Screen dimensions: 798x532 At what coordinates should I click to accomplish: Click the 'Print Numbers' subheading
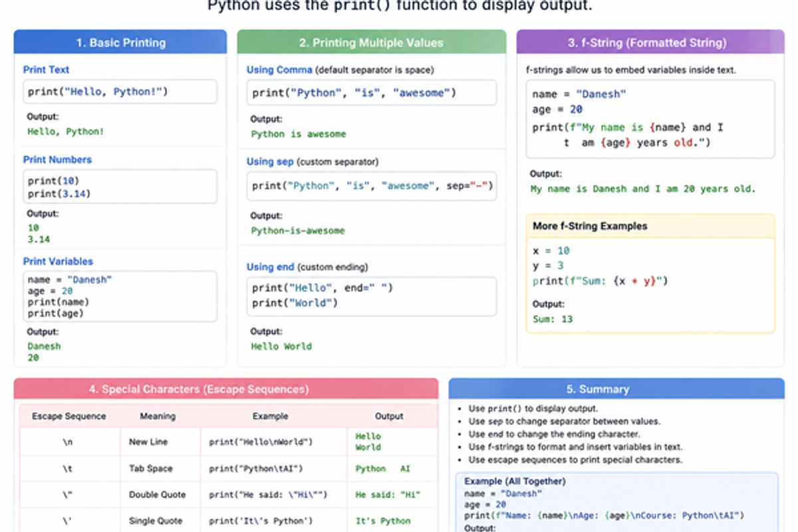pyautogui.click(x=57, y=160)
